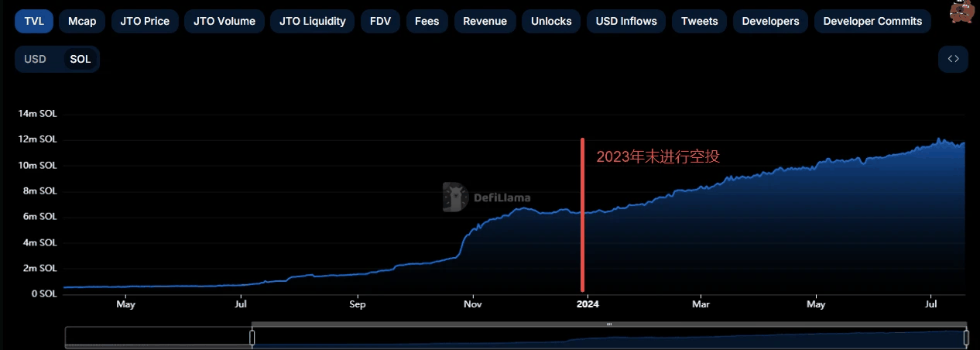Click right handle of time range slider
980x350 pixels.
tap(965, 338)
